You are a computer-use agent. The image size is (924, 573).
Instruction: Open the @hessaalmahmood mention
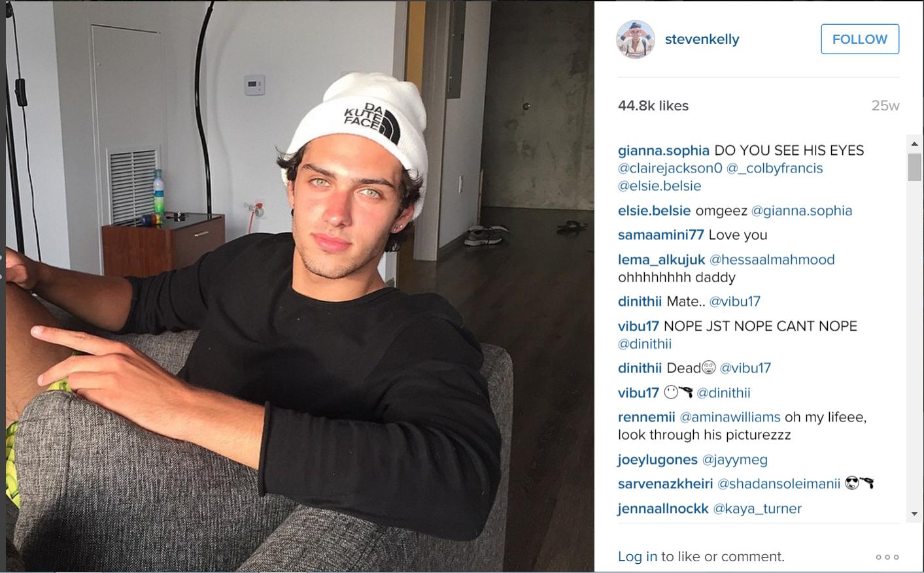772,259
